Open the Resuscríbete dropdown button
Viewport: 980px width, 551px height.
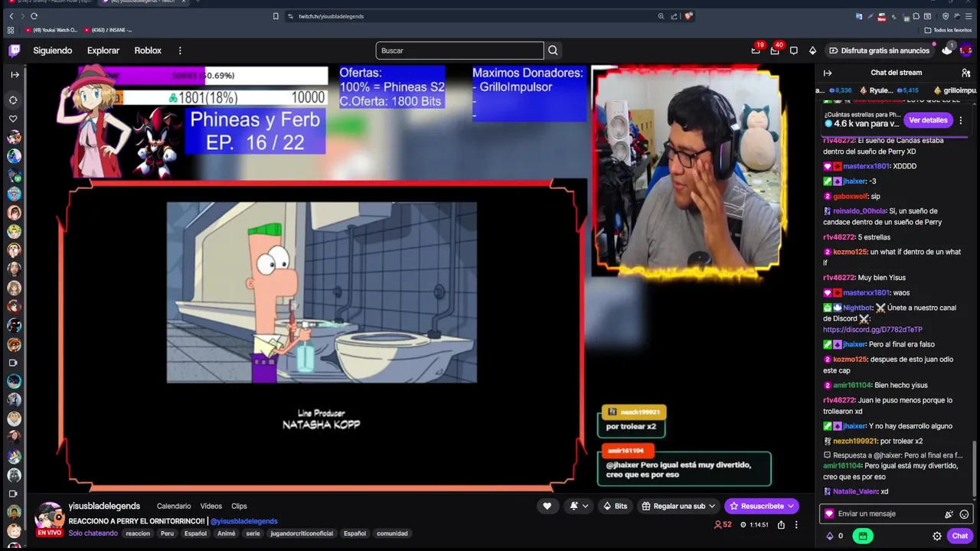[762, 506]
